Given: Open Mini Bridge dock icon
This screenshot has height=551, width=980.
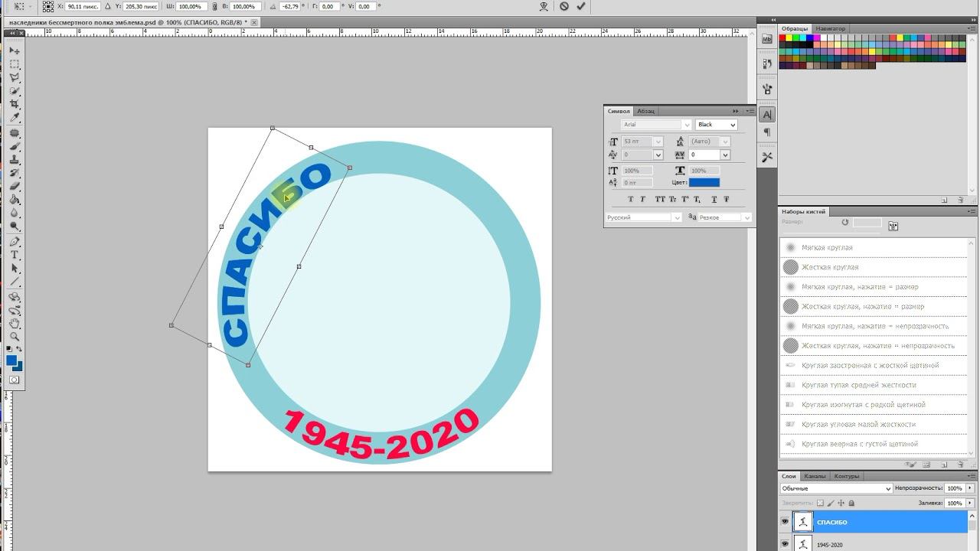Looking at the screenshot, I should tap(767, 39).
